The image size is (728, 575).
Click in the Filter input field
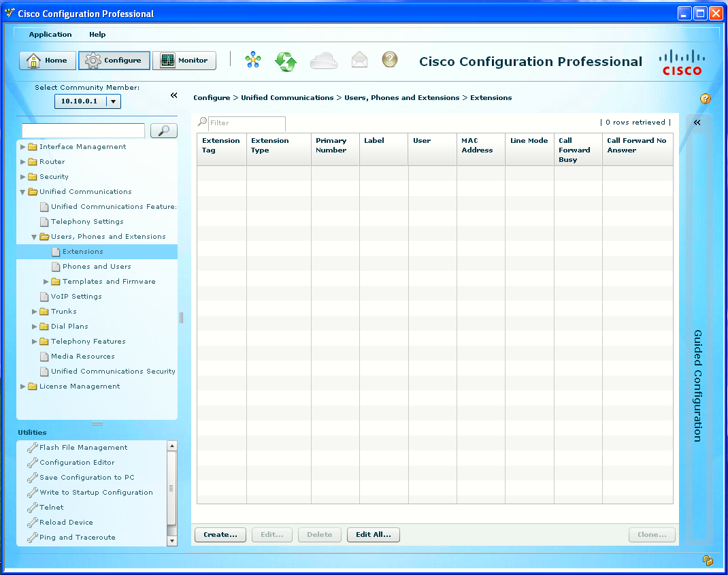point(246,123)
